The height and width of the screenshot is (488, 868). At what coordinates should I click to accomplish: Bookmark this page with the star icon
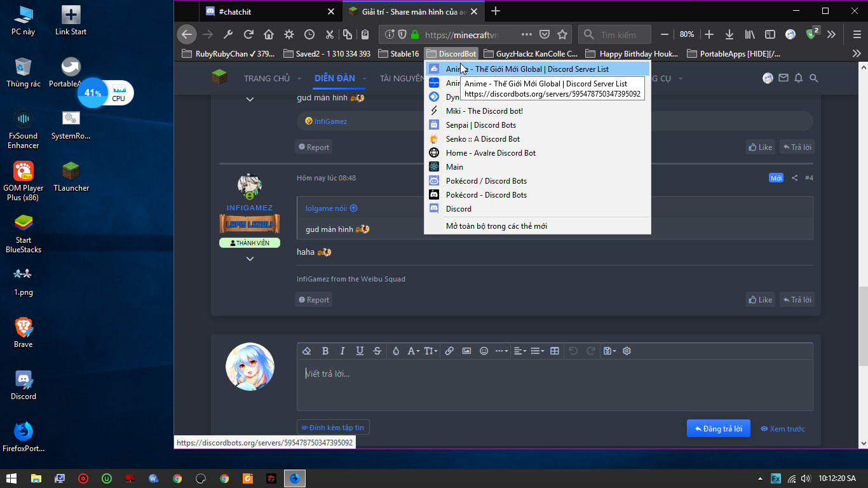coord(562,34)
